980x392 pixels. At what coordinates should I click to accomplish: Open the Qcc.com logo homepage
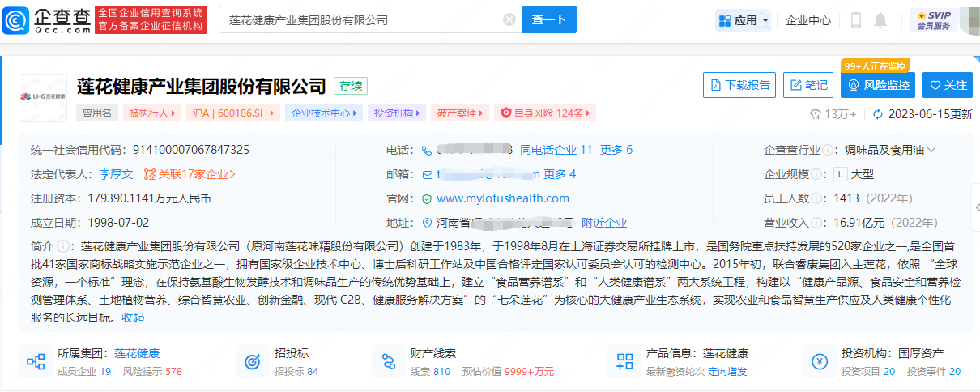[46, 19]
